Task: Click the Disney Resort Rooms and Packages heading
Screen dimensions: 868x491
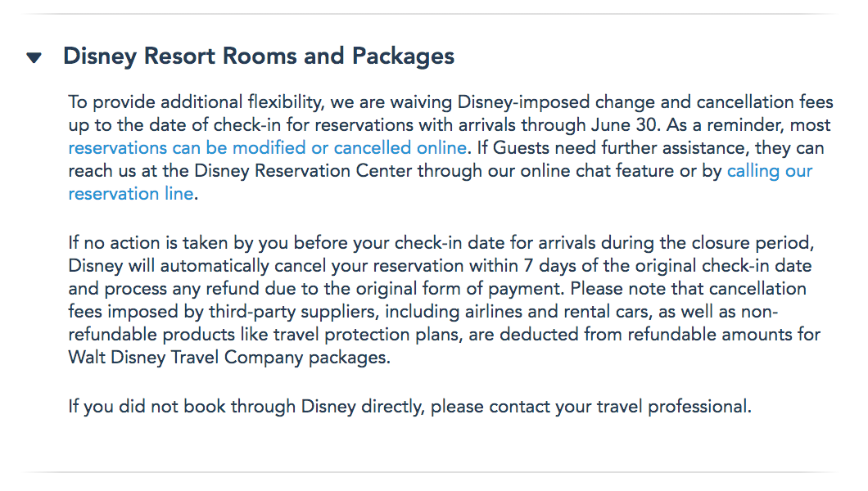Action: point(258,56)
